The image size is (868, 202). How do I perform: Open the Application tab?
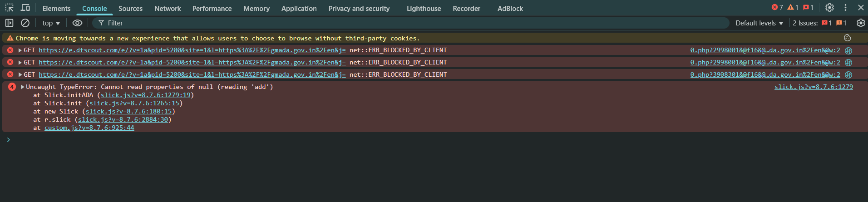[x=299, y=8]
